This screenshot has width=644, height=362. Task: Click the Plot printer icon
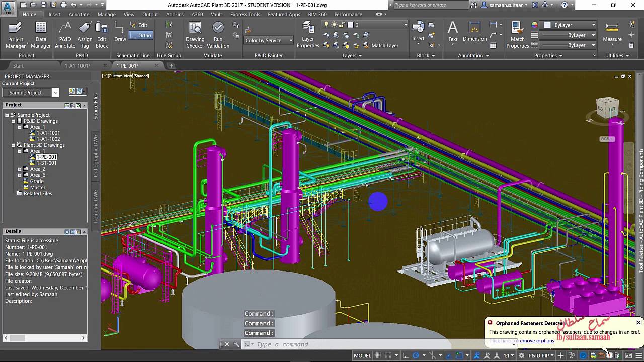click(x=63, y=5)
